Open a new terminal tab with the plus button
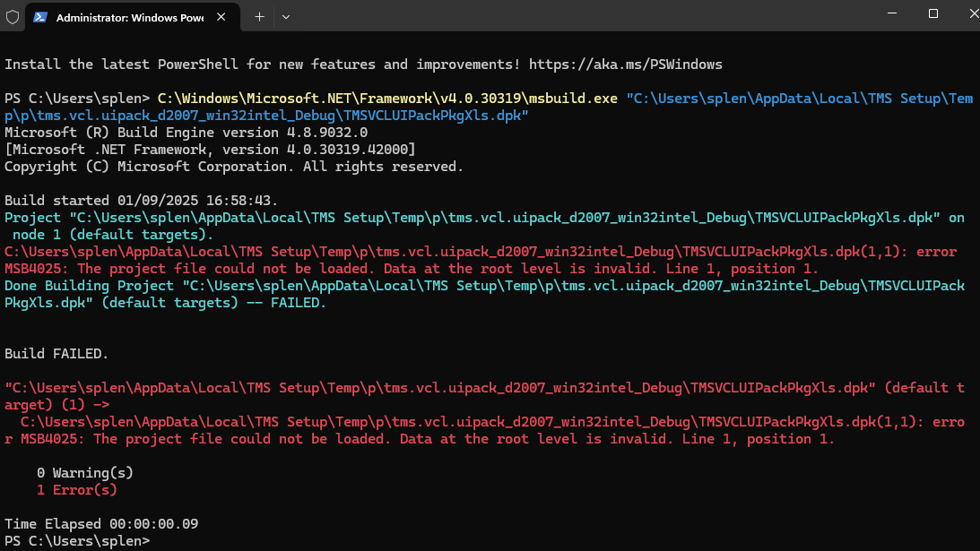The image size is (980, 551). point(258,16)
